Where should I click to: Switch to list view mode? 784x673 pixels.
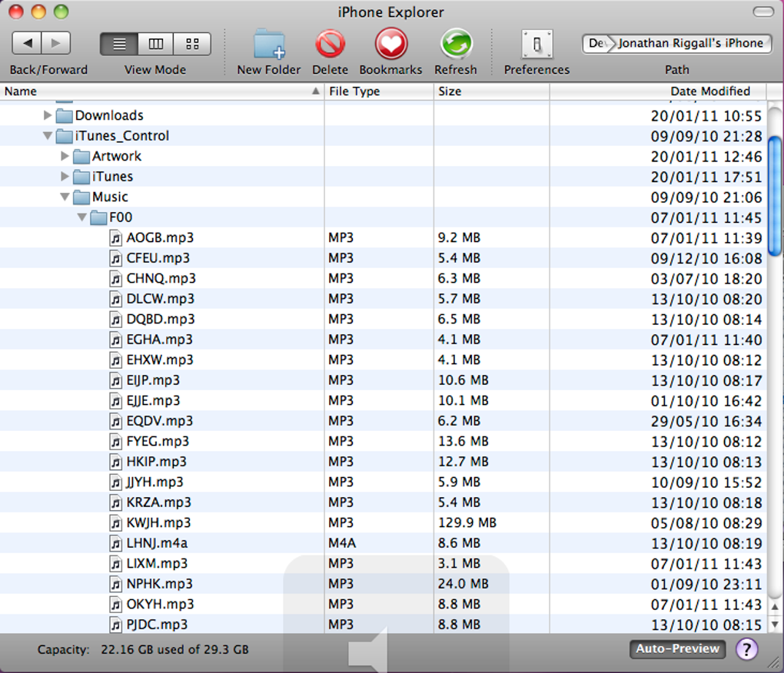click(119, 44)
